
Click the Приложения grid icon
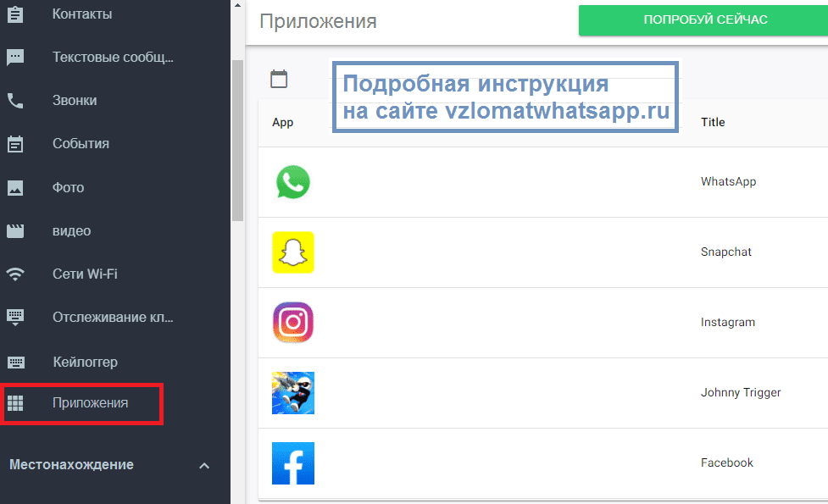(15, 402)
